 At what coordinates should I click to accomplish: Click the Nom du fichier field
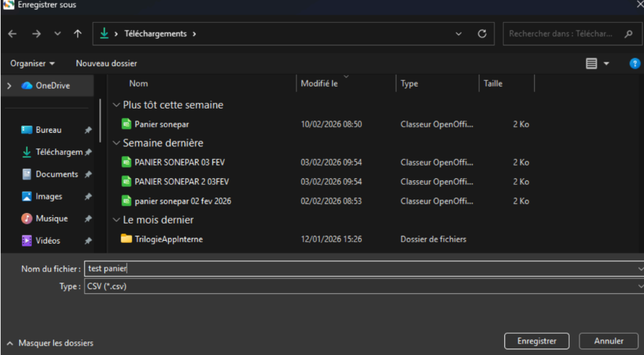click(355, 268)
